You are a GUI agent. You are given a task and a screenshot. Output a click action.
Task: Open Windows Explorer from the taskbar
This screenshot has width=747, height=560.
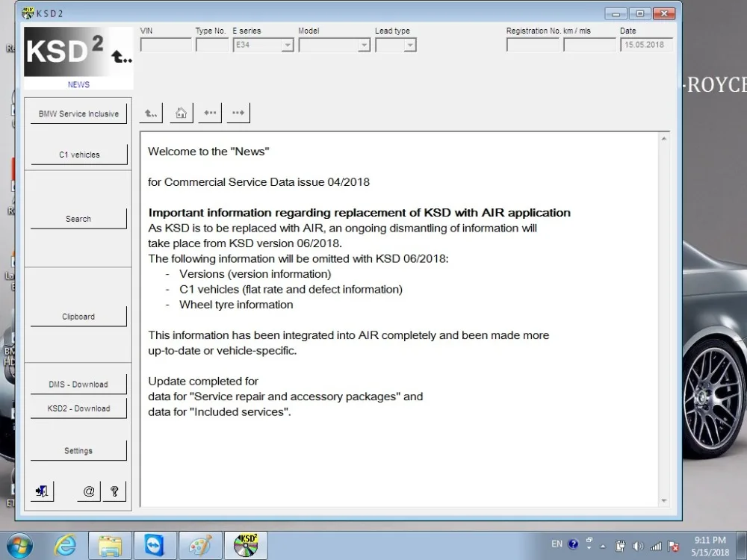click(x=110, y=546)
